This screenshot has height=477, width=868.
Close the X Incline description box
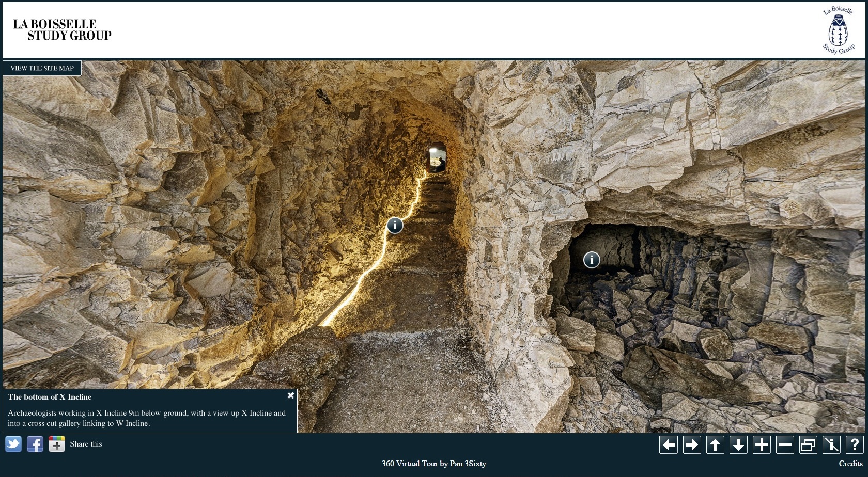point(291,395)
